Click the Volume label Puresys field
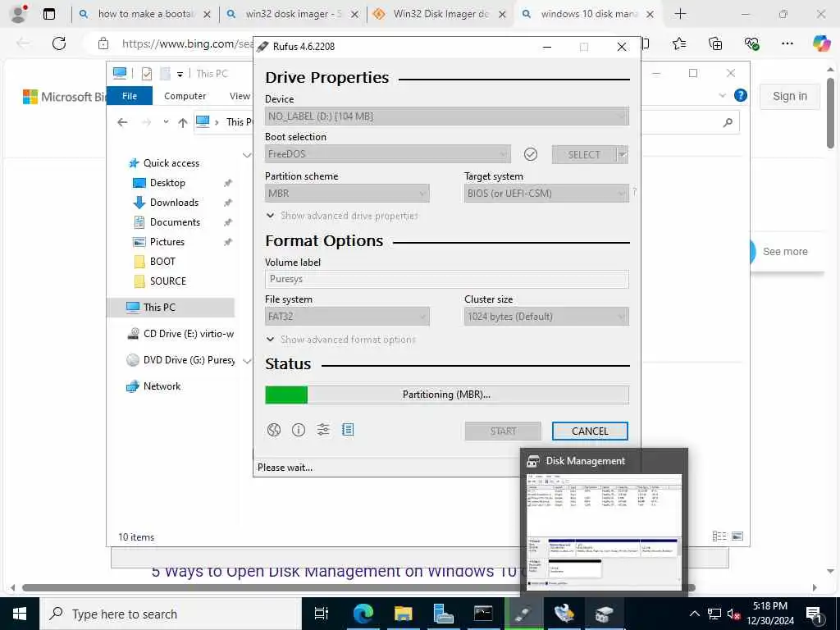This screenshot has height=630, width=840. pyautogui.click(x=447, y=279)
